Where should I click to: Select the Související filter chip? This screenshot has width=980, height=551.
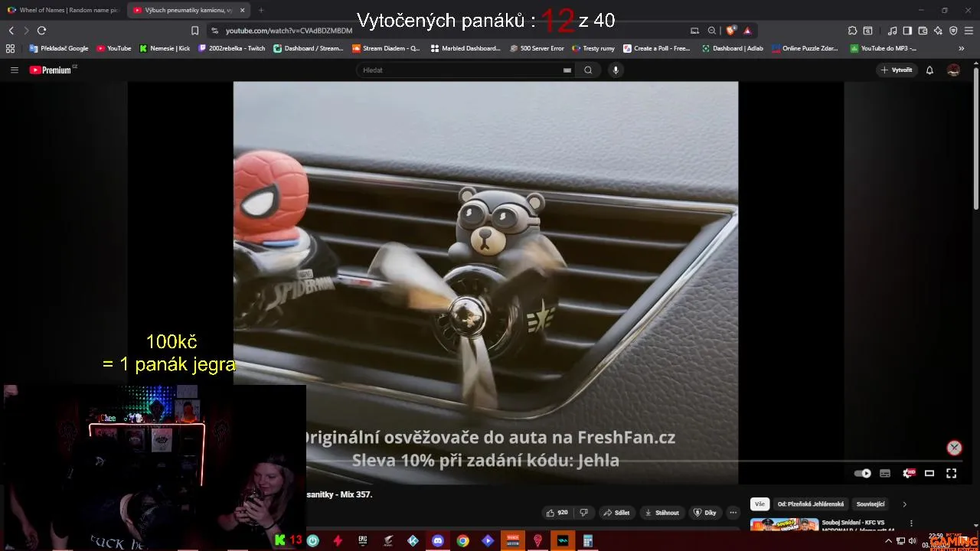[x=871, y=504]
